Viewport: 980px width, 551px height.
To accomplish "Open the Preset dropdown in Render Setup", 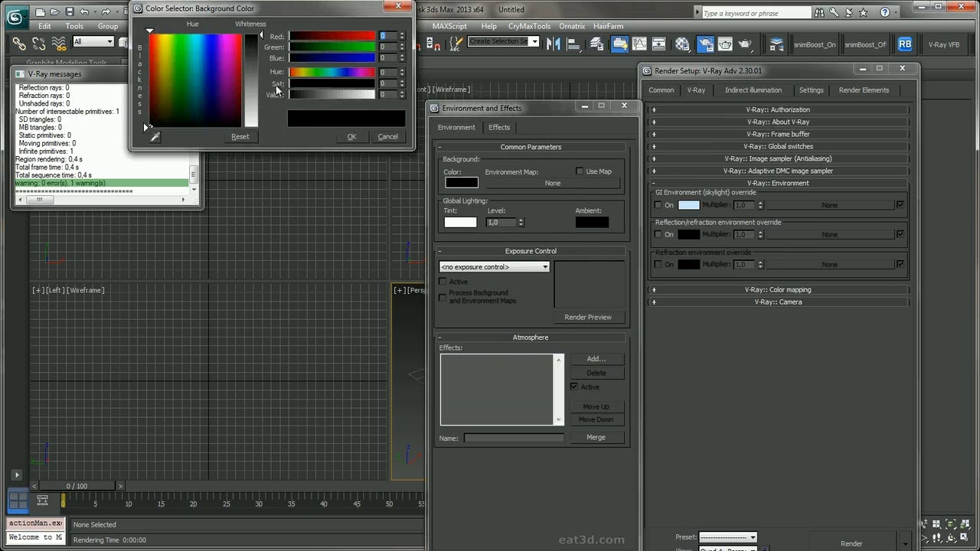I will (x=728, y=537).
